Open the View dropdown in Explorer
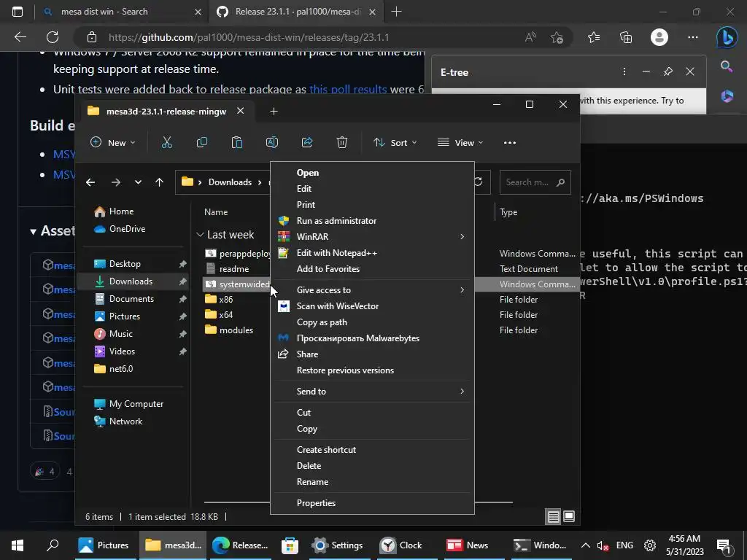This screenshot has height=560, width=747. coord(460,142)
